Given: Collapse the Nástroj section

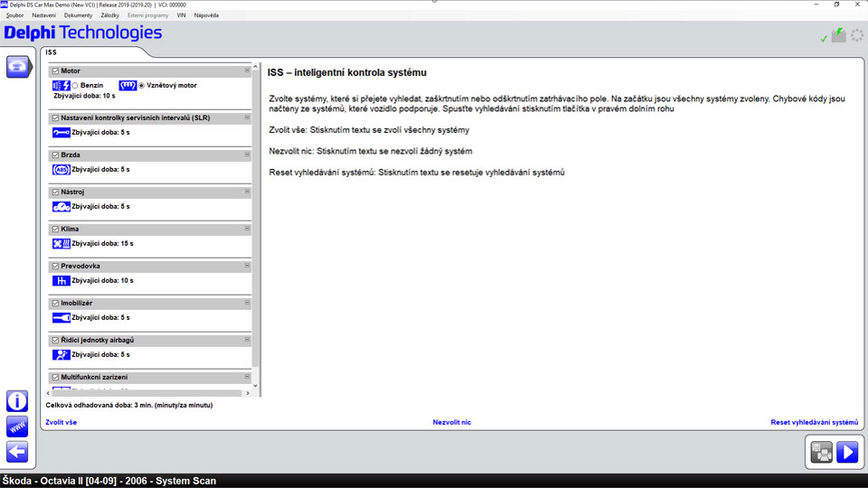Looking at the screenshot, I should [x=247, y=192].
